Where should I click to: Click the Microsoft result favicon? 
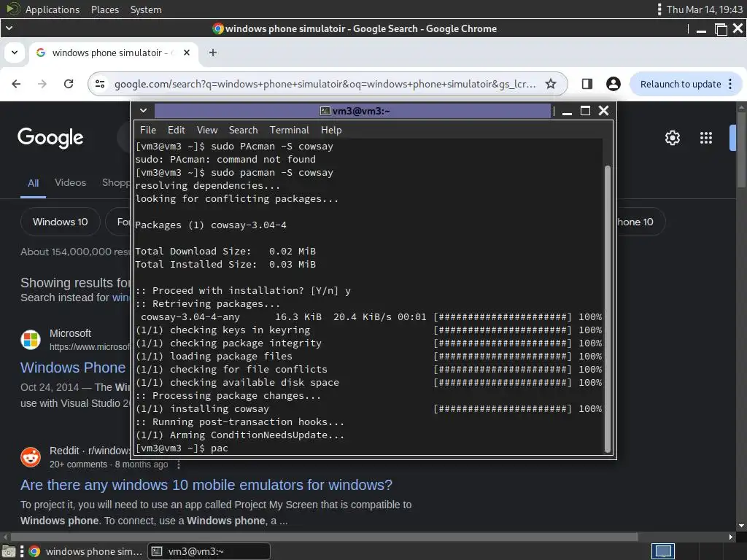tap(31, 340)
